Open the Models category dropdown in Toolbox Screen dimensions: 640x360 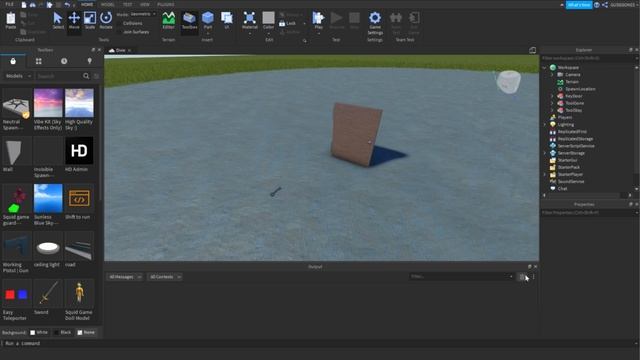(x=18, y=76)
